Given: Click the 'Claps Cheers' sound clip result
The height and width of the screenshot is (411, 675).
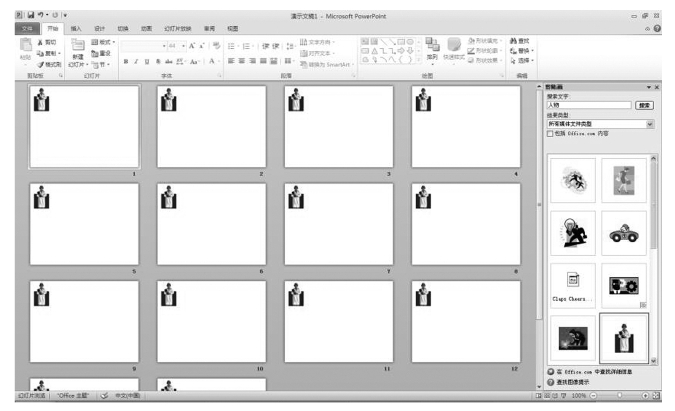Looking at the screenshot, I should pyautogui.click(x=573, y=286).
